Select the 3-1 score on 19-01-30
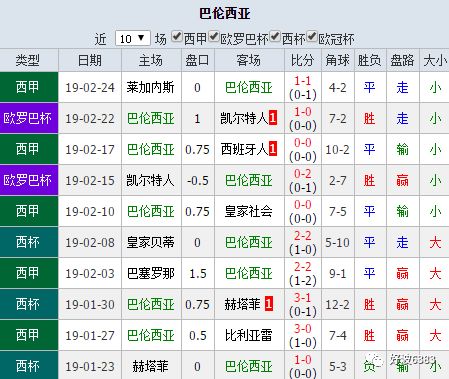The width and height of the screenshot is (449, 379). click(302, 298)
